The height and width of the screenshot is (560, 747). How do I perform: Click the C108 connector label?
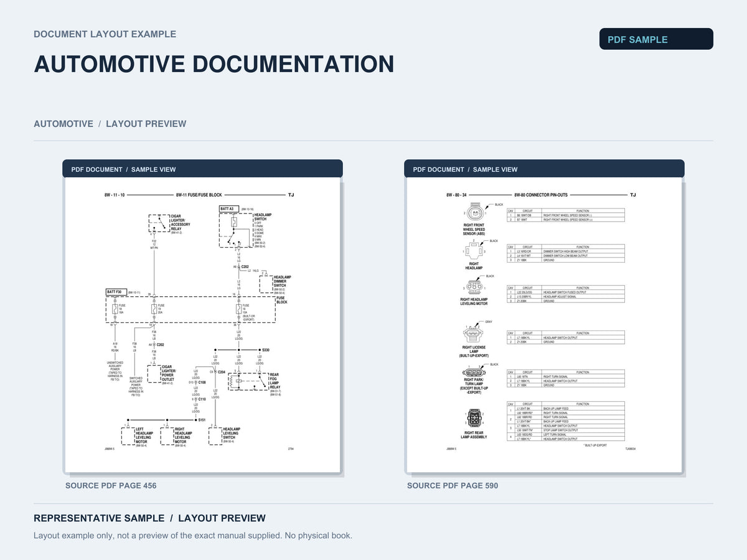tap(202, 383)
